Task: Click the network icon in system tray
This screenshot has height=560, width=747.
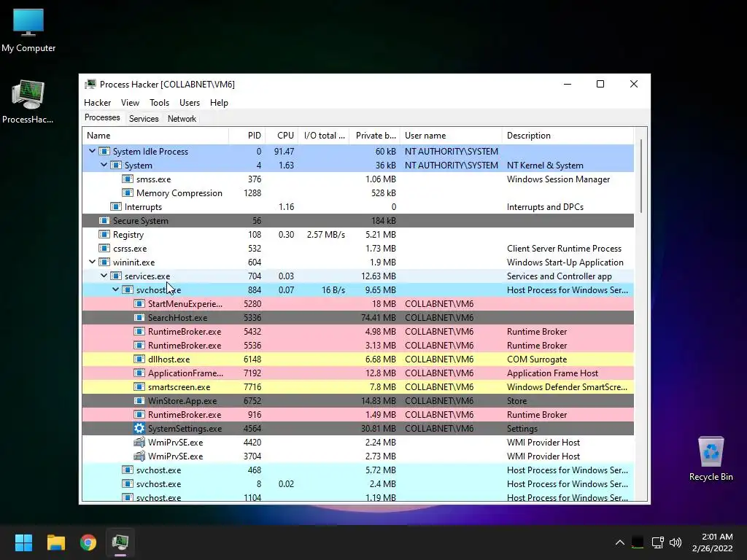Action: point(657,542)
